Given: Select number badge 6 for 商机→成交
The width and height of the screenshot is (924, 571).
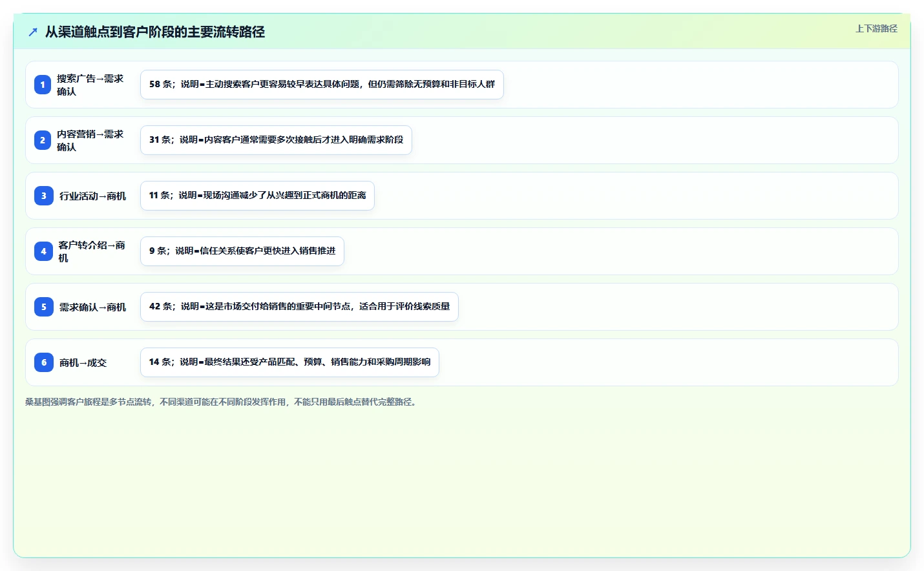Looking at the screenshot, I should pyautogui.click(x=44, y=362).
